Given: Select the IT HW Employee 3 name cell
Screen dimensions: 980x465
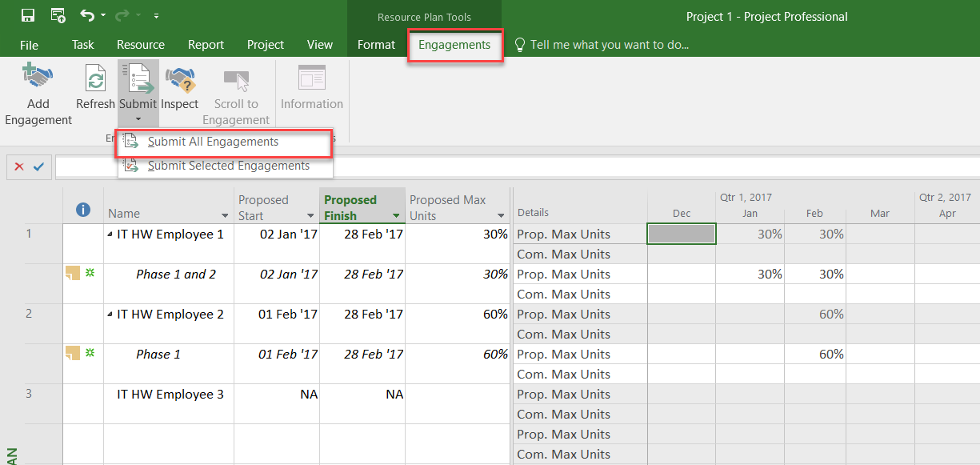Looking at the screenshot, I should 170,395.
